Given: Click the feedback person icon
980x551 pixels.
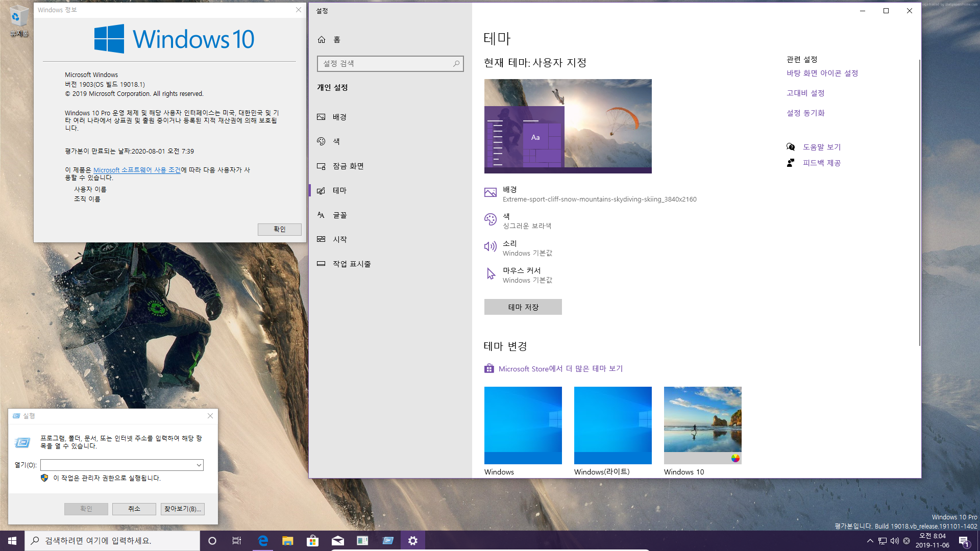Looking at the screenshot, I should coord(791,163).
